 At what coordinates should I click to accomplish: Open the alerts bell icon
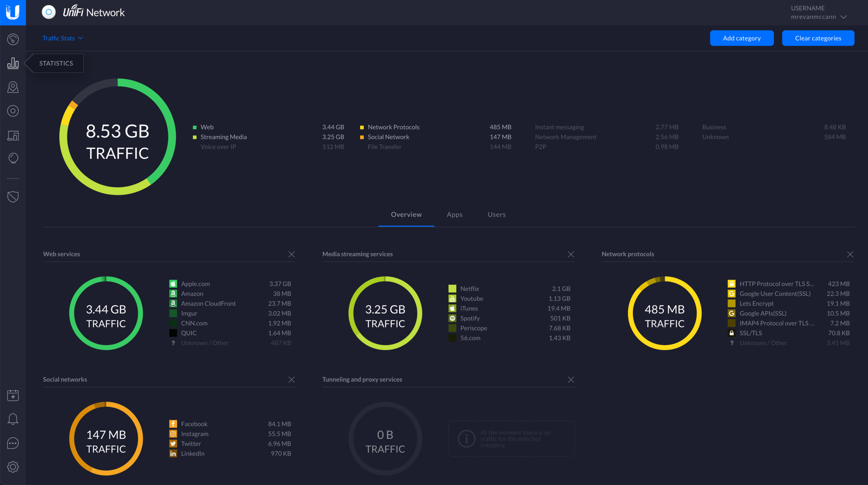click(13, 419)
